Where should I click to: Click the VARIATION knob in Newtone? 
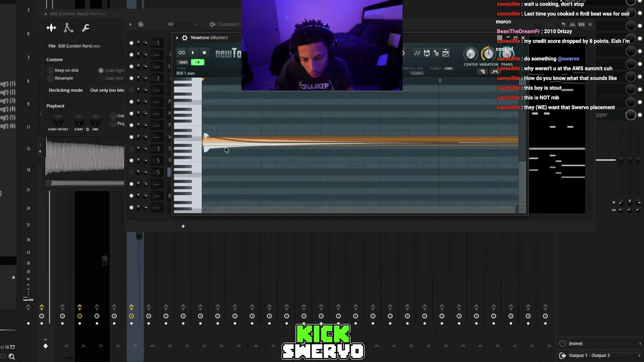coord(488,54)
